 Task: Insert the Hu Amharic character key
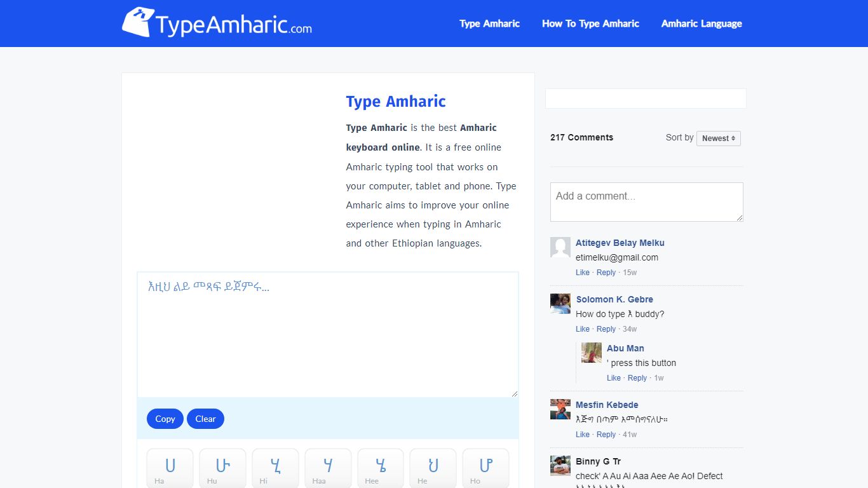click(x=222, y=468)
